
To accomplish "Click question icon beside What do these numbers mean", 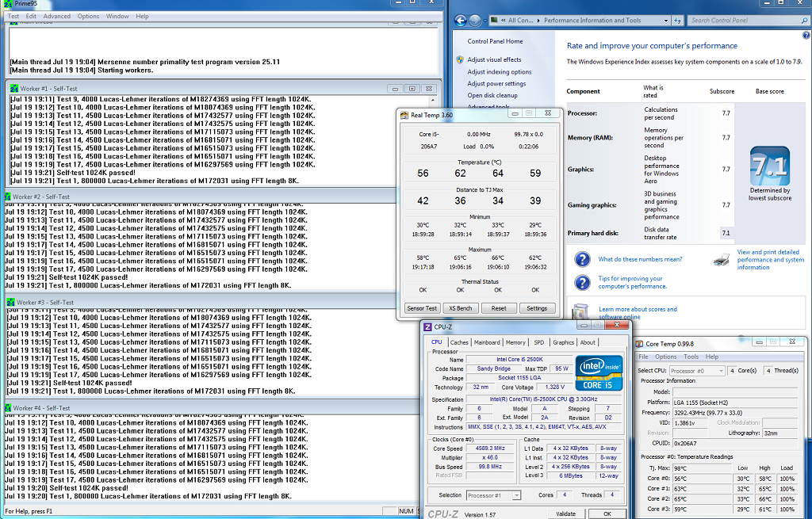I will pos(583,259).
